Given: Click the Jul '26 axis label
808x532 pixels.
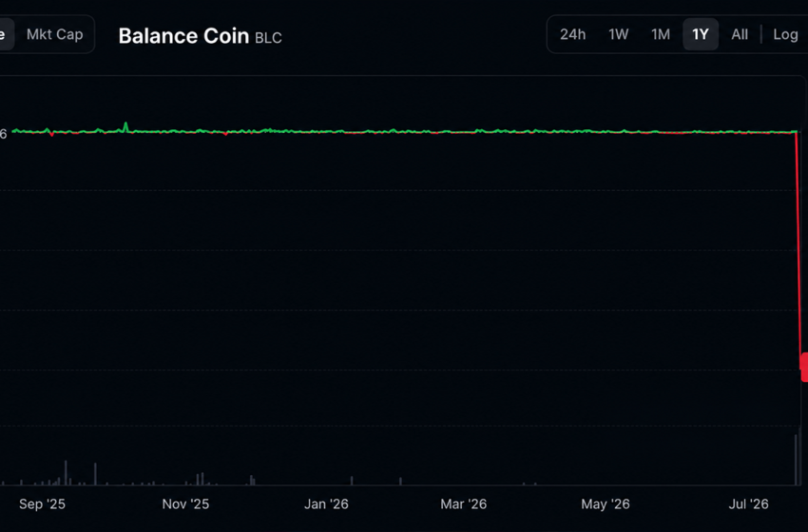Looking at the screenshot, I should pos(748,503).
